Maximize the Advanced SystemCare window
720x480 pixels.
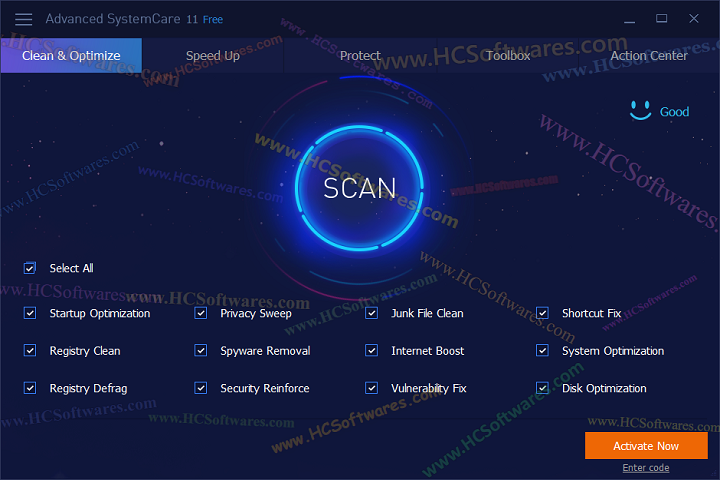coord(661,18)
